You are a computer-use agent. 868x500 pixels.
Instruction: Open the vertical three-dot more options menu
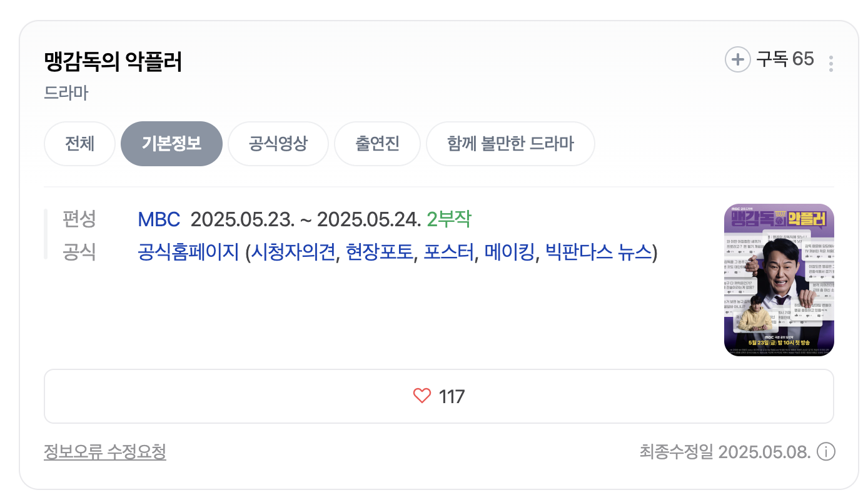(x=831, y=62)
